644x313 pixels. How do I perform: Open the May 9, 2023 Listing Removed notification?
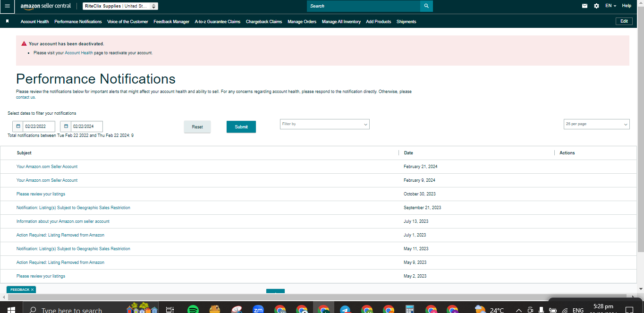(60, 262)
